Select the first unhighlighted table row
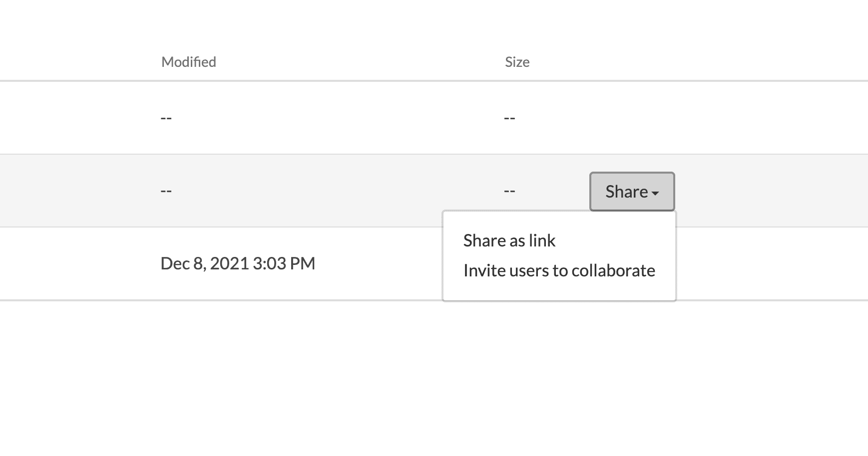The width and height of the screenshot is (868, 456). tap(434, 118)
